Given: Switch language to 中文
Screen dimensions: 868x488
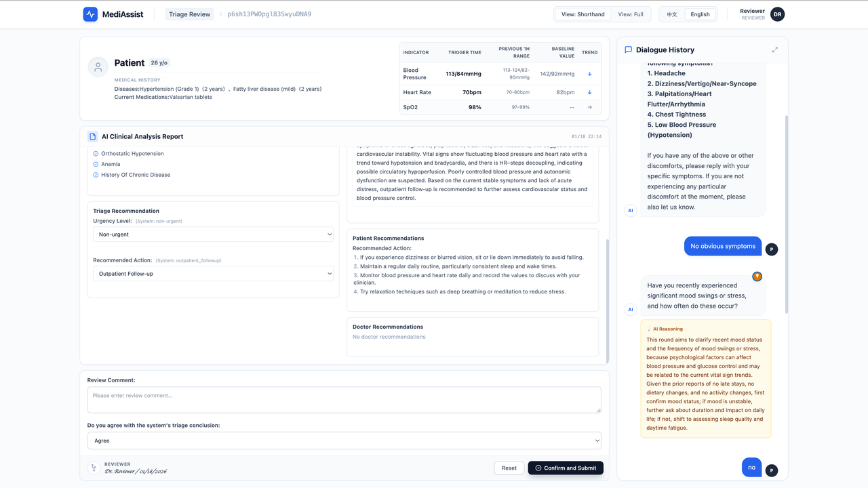Looking at the screenshot, I should [x=672, y=14].
